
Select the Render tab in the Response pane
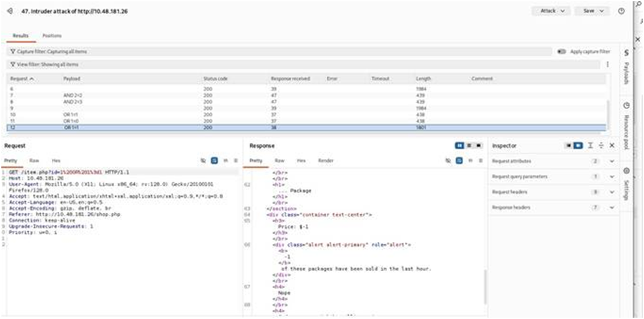pyautogui.click(x=326, y=160)
